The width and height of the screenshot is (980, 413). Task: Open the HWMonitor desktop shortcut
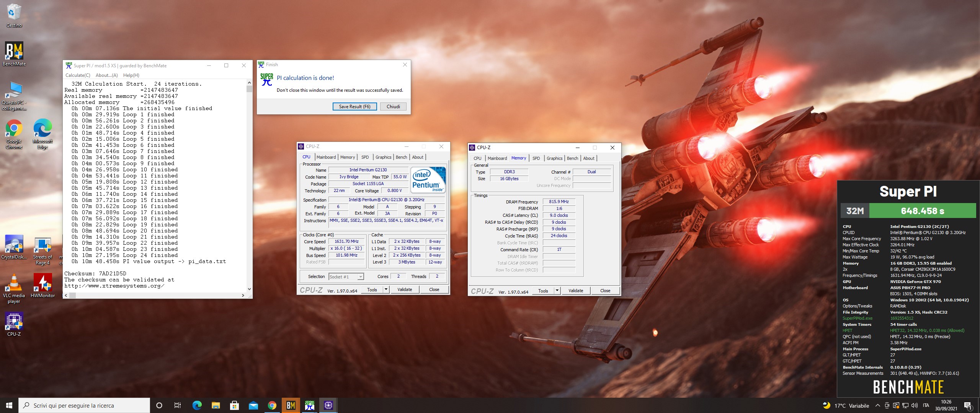42,286
